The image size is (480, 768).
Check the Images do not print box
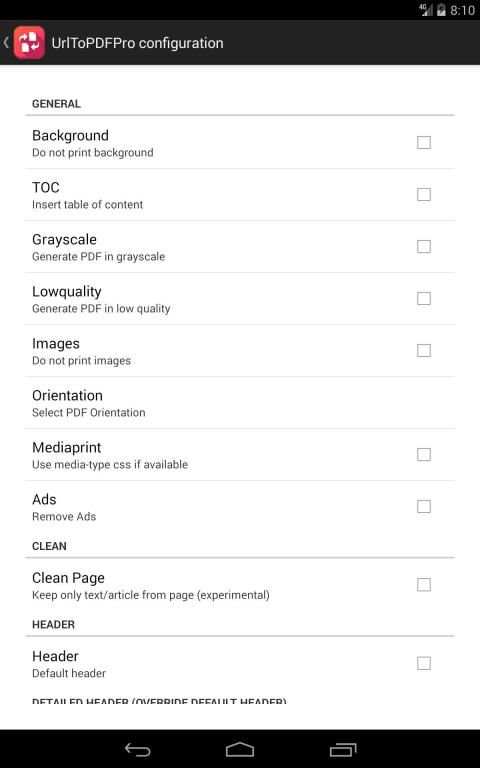pyautogui.click(x=424, y=350)
